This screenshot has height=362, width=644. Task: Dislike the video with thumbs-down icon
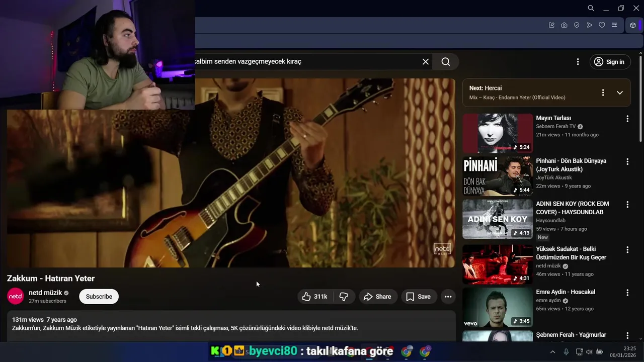[x=344, y=297]
